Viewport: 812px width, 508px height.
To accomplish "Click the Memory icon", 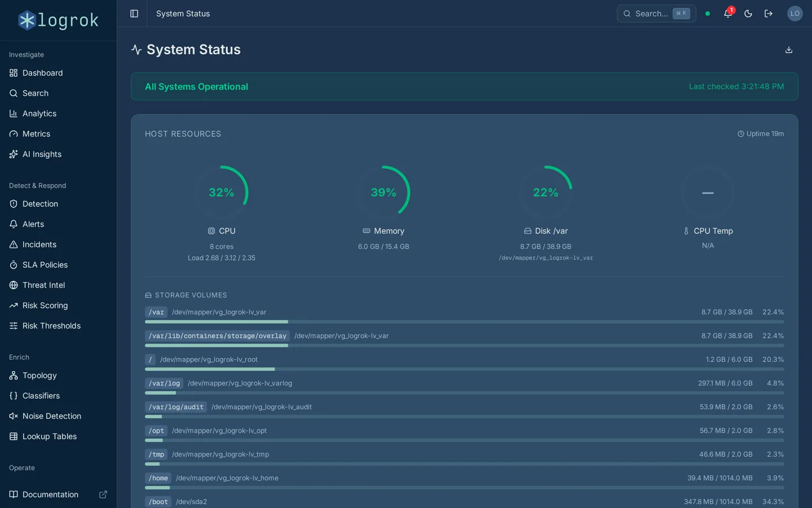I will point(367,231).
